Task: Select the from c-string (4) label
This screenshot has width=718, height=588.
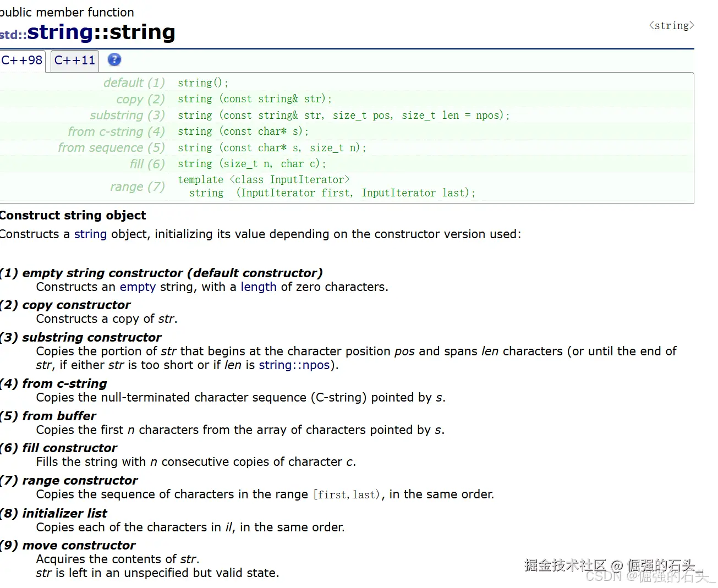Action: click(x=116, y=132)
